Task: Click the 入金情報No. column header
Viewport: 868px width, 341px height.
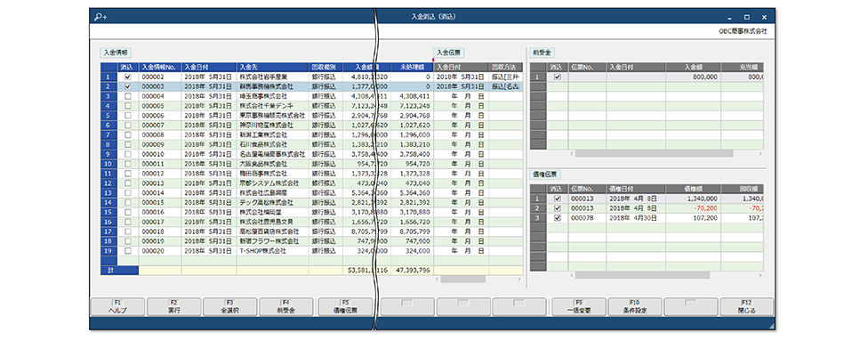Action: (159, 67)
